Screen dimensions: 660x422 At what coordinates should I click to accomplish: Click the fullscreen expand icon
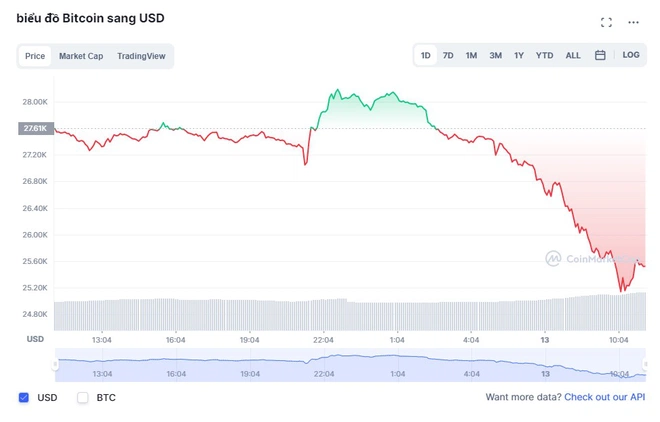[606, 22]
